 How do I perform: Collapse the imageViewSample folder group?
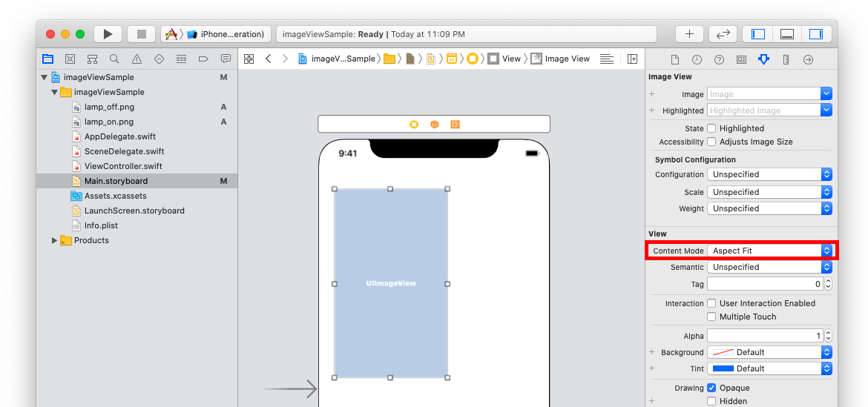click(54, 93)
